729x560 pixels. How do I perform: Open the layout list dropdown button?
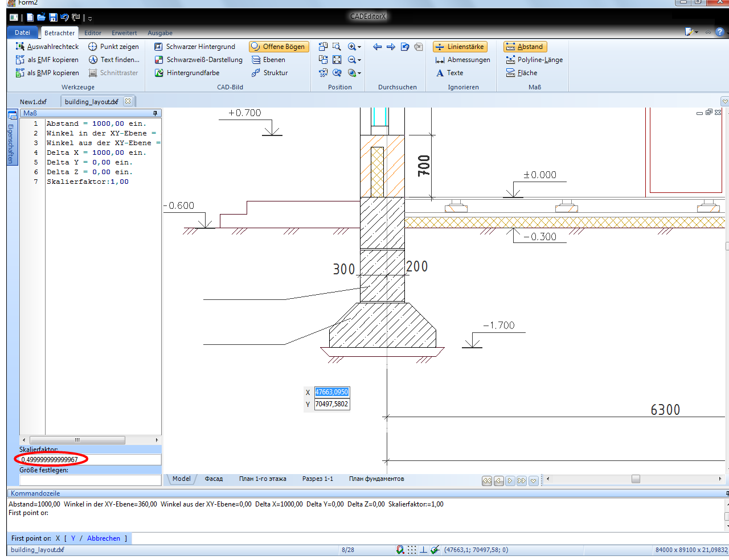pos(533,481)
